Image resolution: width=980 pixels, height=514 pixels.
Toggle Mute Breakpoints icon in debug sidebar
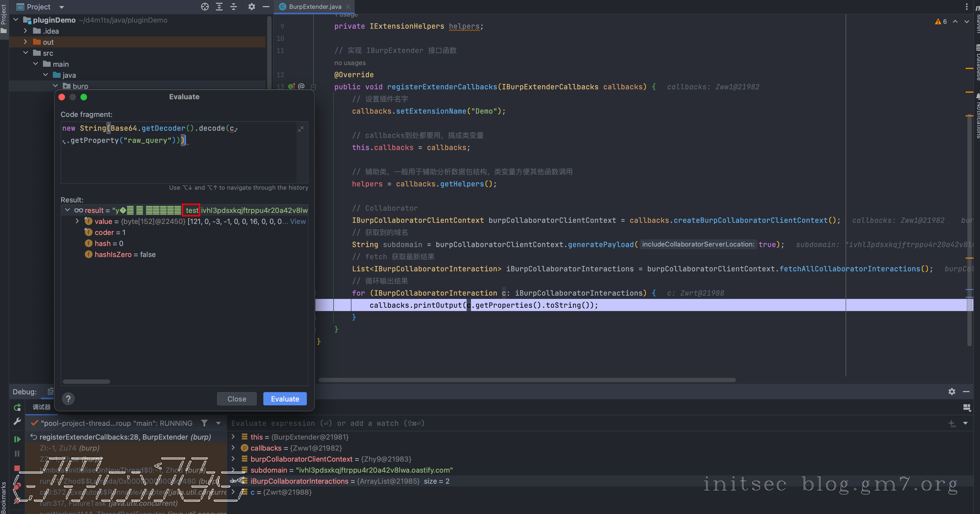(x=17, y=501)
